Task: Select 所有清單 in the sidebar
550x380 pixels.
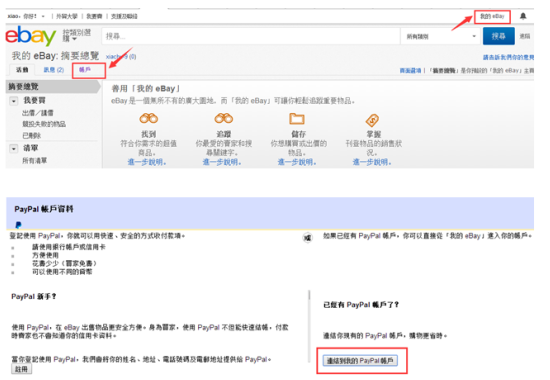Action: [x=34, y=160]
